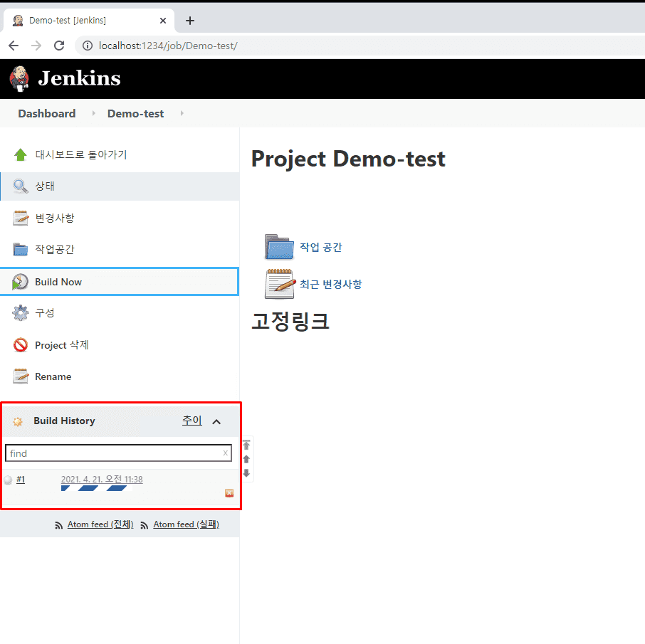Open the 추이 trend link
This screenshot has width=645, height=644.
click(x=192, y=421)
